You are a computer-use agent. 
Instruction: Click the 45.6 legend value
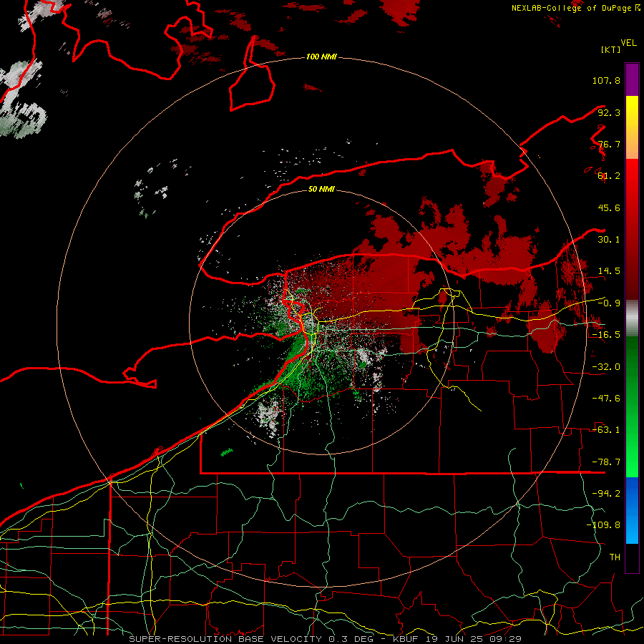click(x=609, y=208)
